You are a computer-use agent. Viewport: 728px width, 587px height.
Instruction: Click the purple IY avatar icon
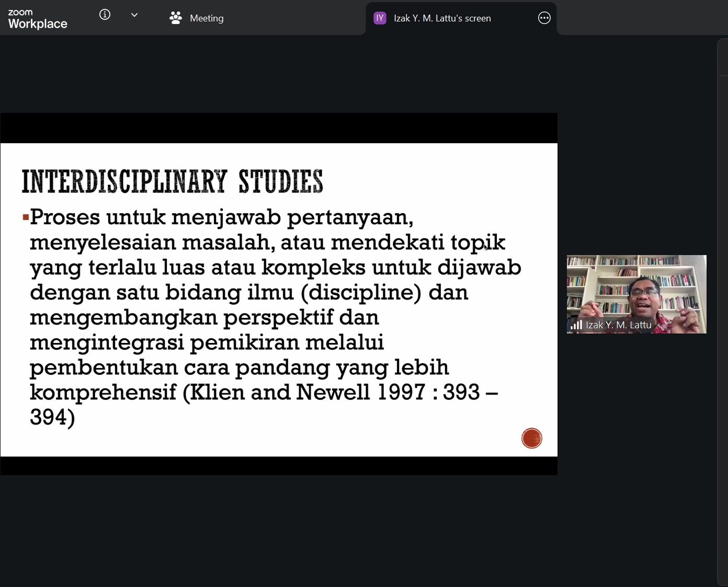[380, 18]
